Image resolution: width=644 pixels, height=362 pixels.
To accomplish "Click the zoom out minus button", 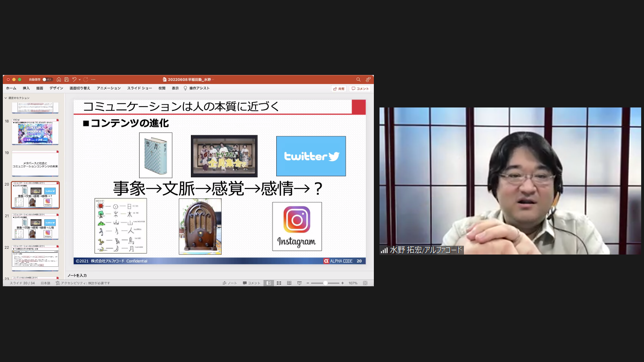I will coord(308,283).
